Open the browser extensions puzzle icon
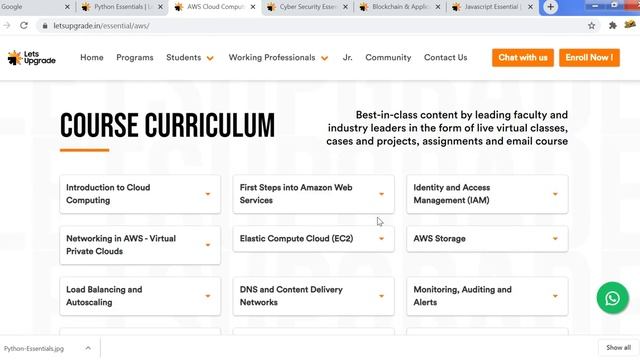The width and height of the screenshot is (640, 360). (613, 25)
